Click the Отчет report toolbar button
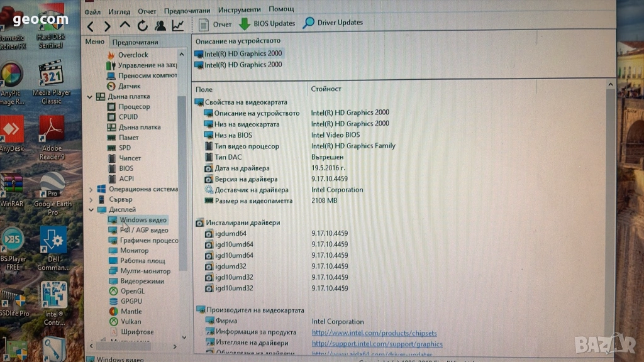Screen dimensions: 644x362 pyautogui.click(x=216, y=25)
